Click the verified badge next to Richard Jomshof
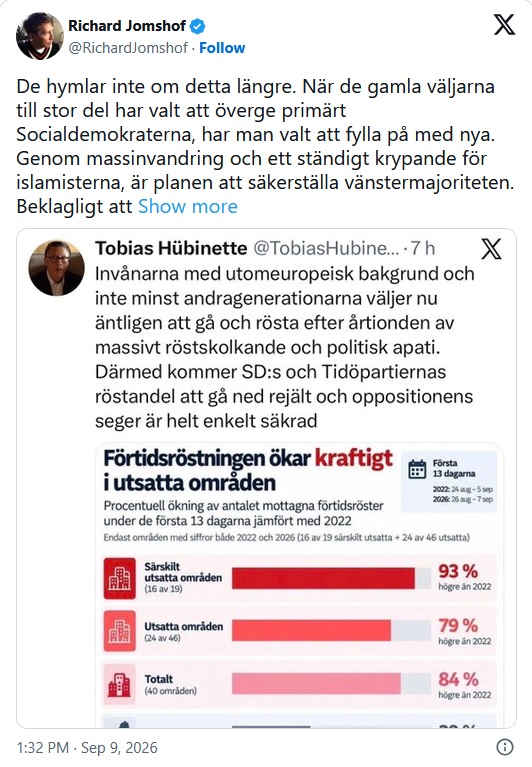This screenshot has width=532, height=767. (x=198, y=26)
